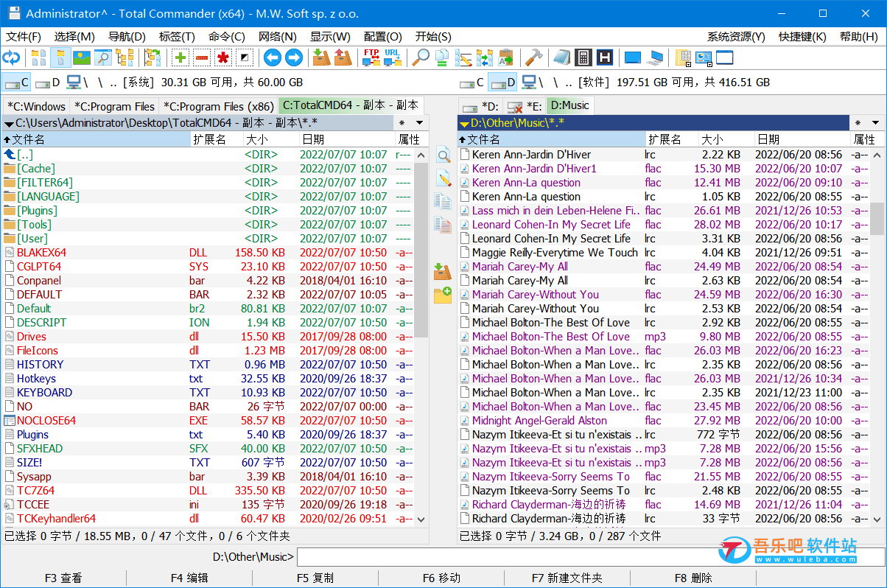The height and width of the screenshot is (588, 887).
Task: Select drive D in the right drive bar
Action: click(x=503, y=83)
